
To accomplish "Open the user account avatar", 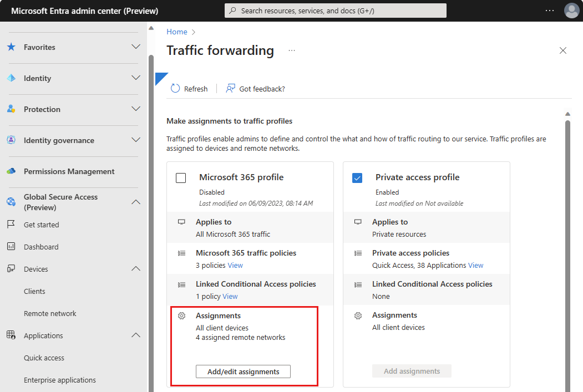I will (571, 11).
